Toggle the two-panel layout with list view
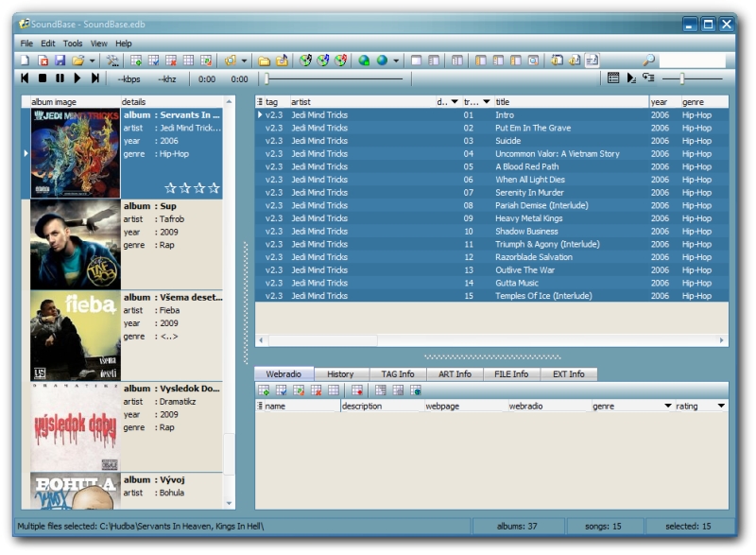 (x=434, y=61)
